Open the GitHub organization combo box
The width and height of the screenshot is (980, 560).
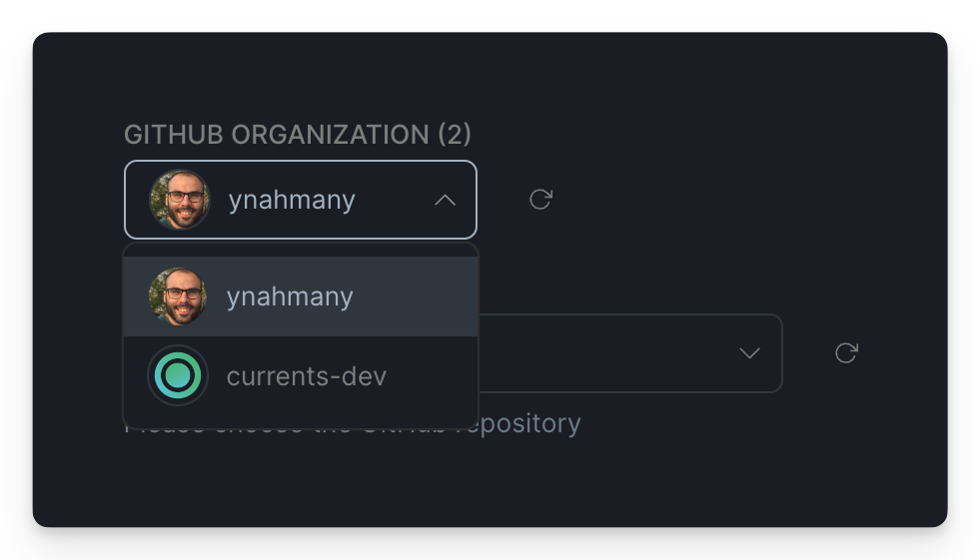(x=301, y=200)
